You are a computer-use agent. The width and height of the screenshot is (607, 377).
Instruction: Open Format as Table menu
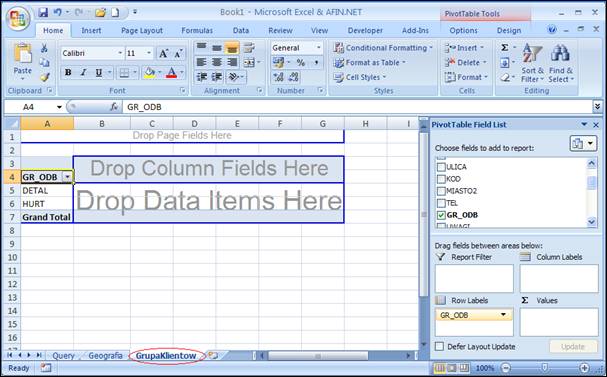pyautogui.click(x=370, y=62)
